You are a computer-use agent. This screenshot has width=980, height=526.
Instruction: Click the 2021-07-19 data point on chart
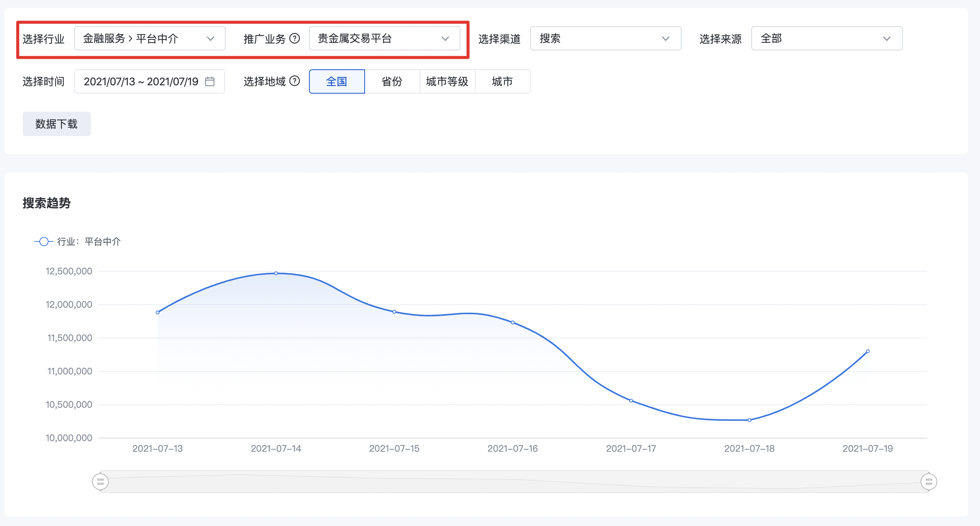(868, 351)
